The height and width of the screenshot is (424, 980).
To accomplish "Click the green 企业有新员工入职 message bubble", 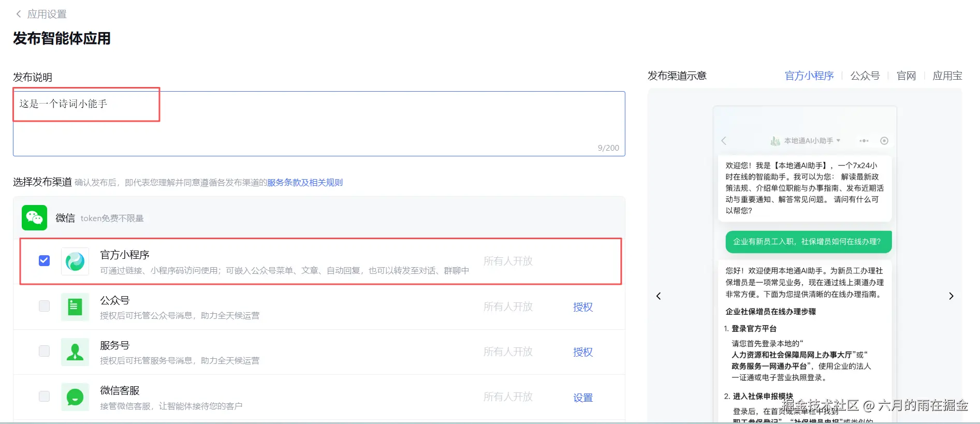I will coord(809,242).
